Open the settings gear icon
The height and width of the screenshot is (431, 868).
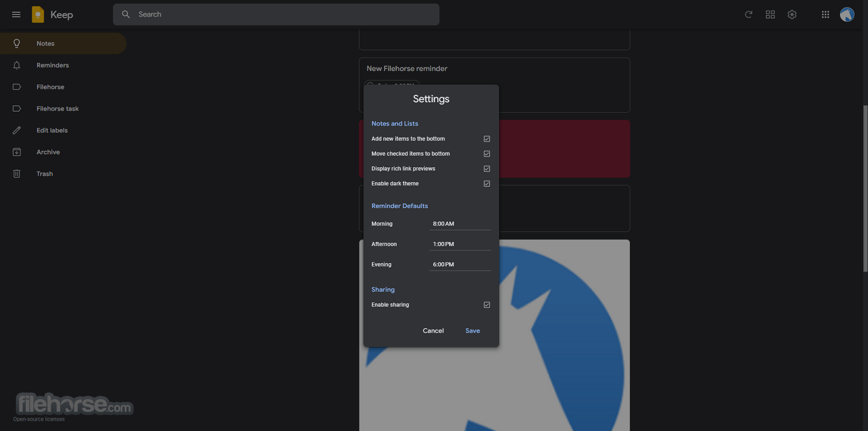[792, 14]
